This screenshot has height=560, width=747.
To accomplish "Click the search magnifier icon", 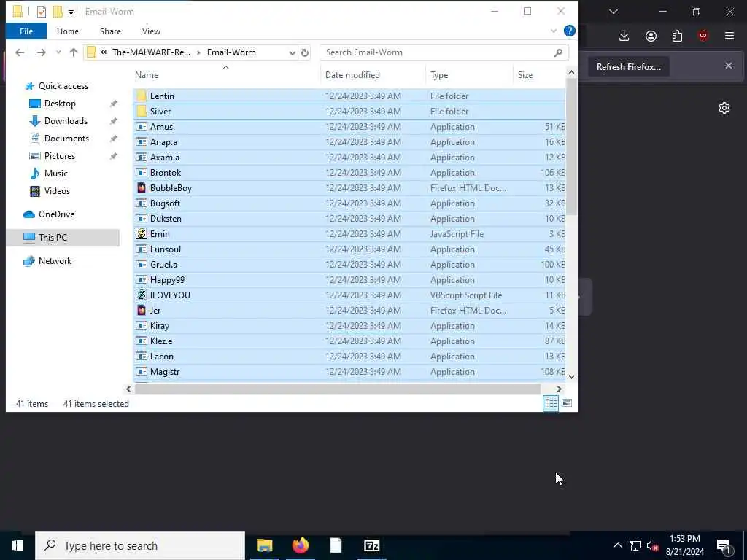I will click(x=558, y=52).
